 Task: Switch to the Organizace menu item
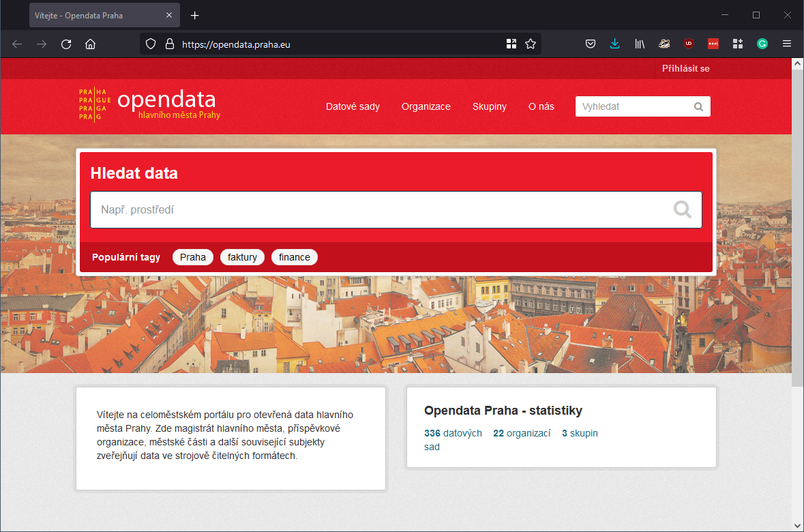(x=426, y=106)
